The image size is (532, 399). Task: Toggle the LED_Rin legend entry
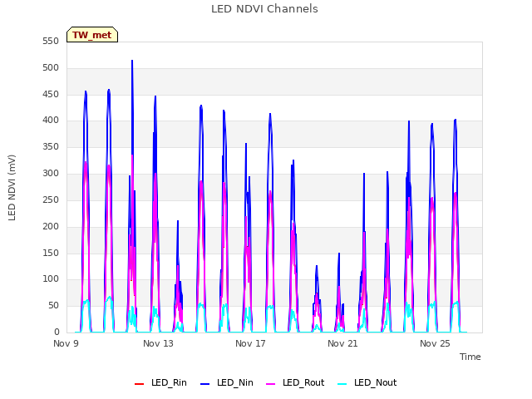pyautogui.click(x=160, y=382)
